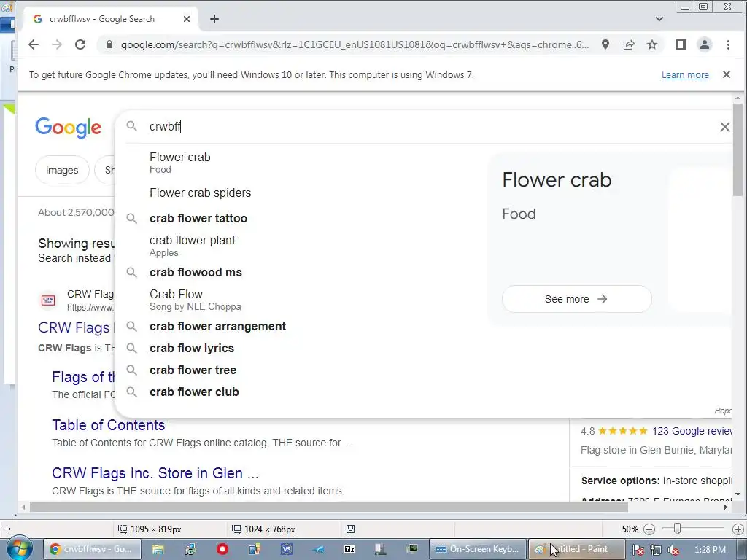The height and width of the screenshot is (560, 747).
Task: Open the Chrome three-dot menu
Action: 728,44
